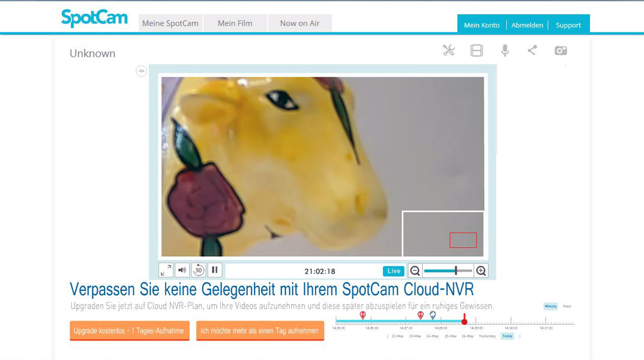Select 26-May on the date bar
Viewport: 644px width, 360px height.
pos(468,336)
